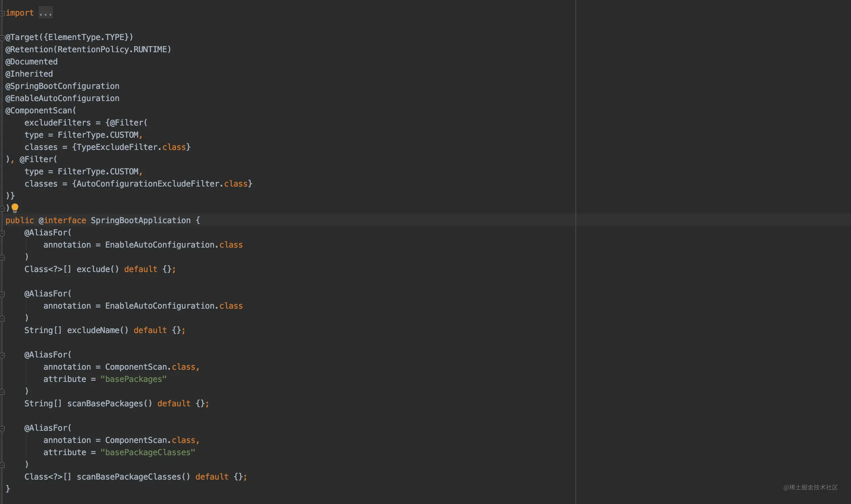Click the "basePackageClasses" string literal
The image size is (851, 504).
coord(148,452)
